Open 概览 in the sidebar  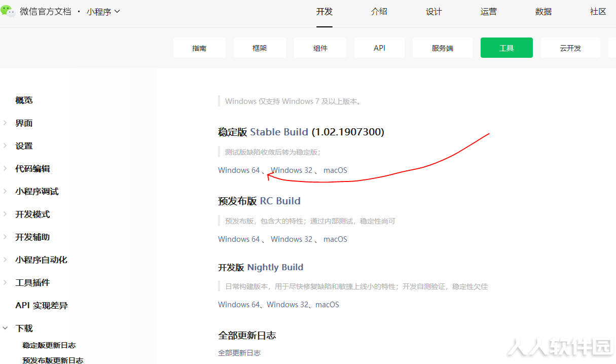(x=24, y=100)
